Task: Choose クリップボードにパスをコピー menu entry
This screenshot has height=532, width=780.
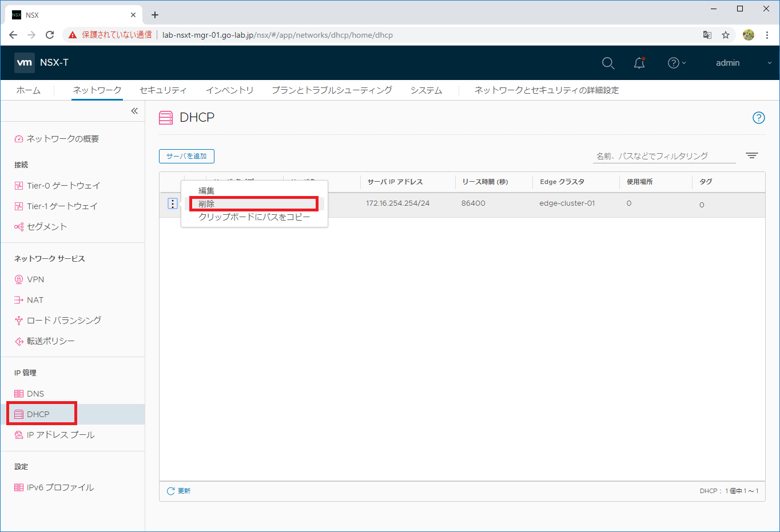Action: point(254,217)
